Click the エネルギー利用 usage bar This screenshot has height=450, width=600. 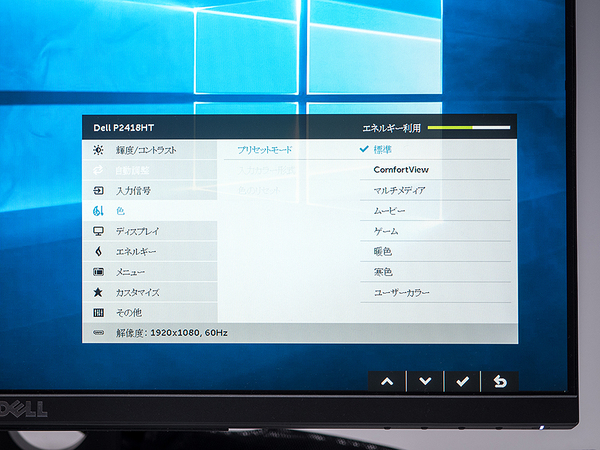(x=469, y=127)
